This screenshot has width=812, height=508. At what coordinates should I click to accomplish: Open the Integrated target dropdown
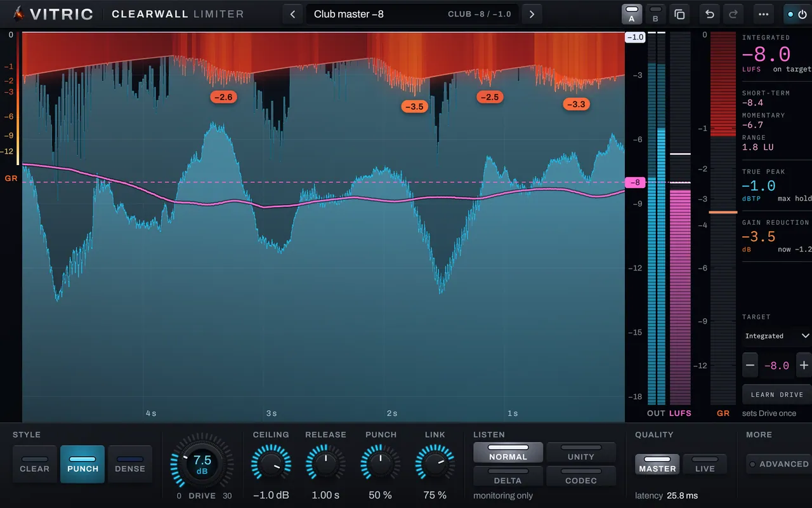(777, 336)
